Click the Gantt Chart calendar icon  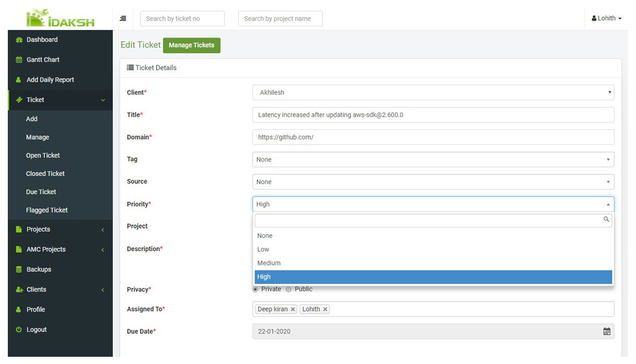(x=18, y=60)
